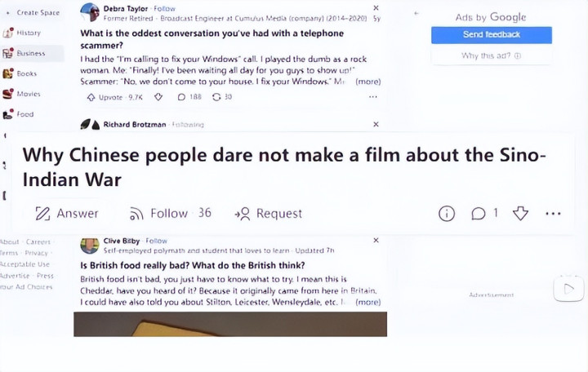This screenshot has height=372, width=588.
Task: Follow Clive Bilby
Action: tap(156, 241)
